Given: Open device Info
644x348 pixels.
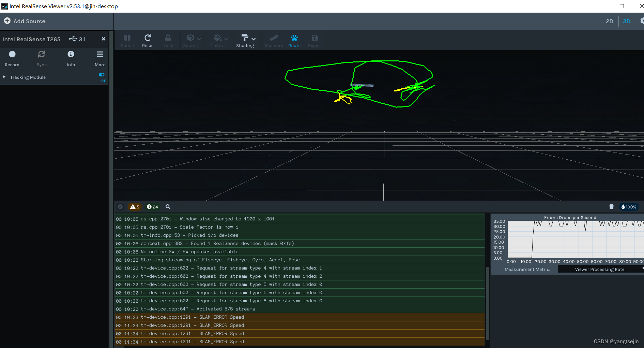Looking at the screenshot, I should 71,58.
